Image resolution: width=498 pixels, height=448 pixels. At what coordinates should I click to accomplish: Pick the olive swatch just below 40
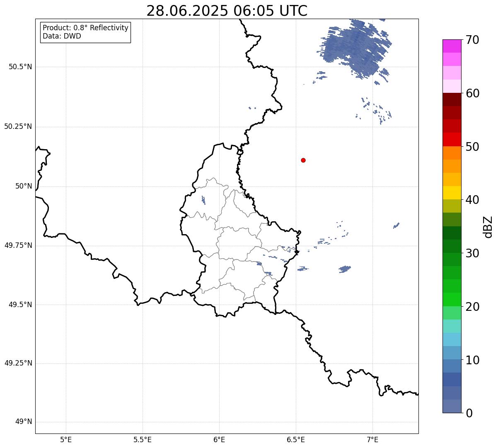[x=452, y=206]
